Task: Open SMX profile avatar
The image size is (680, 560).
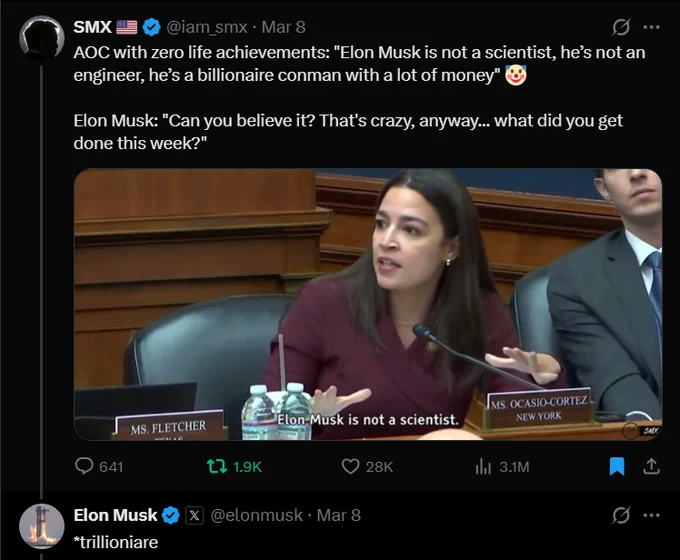Action: [x=42, y=38]
